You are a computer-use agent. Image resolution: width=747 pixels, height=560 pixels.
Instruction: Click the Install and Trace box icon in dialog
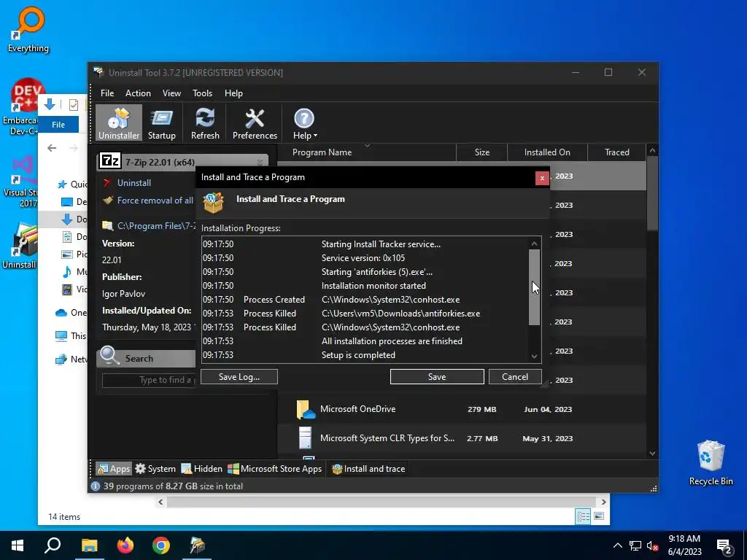pos(213,203)
